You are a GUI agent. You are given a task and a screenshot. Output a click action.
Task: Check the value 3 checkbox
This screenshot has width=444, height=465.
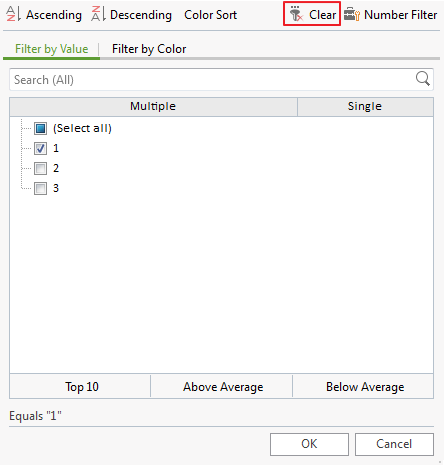tap(40, 188)
